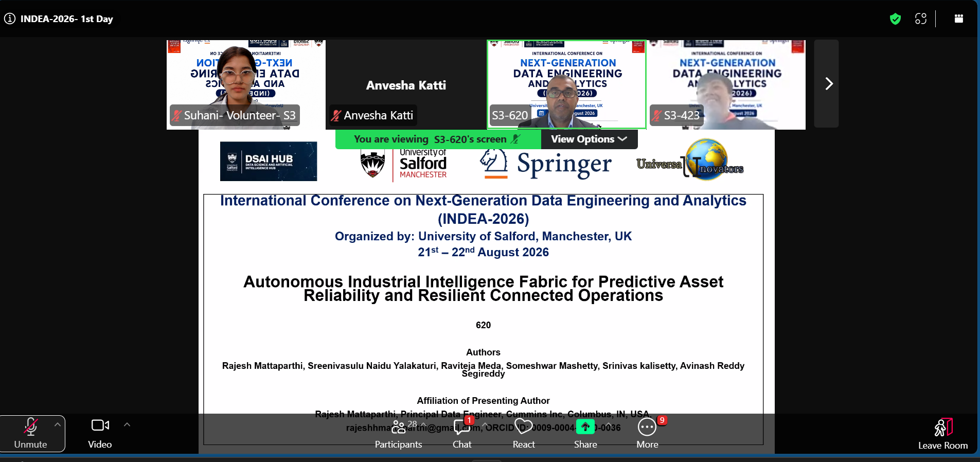The width and height of the screenshot is (980, 462).
Task: Click the "Authors" heading on the slide
Action: tap(483, 352)
